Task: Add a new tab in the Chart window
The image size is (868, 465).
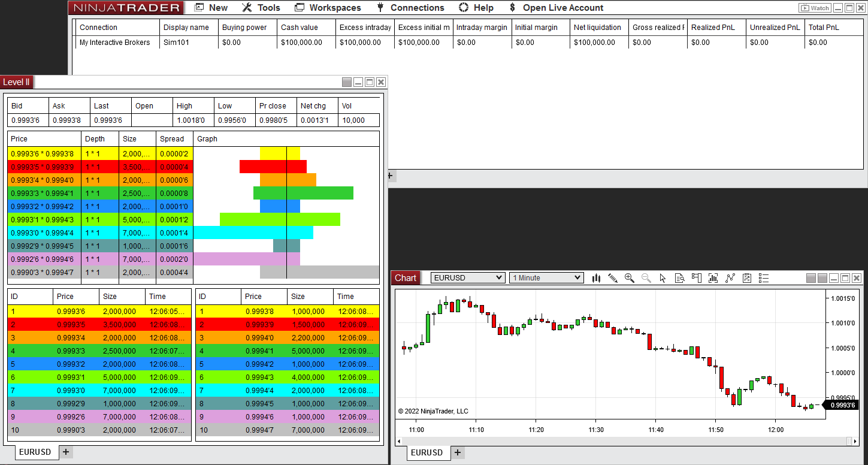Action: [x=458, y=452]
